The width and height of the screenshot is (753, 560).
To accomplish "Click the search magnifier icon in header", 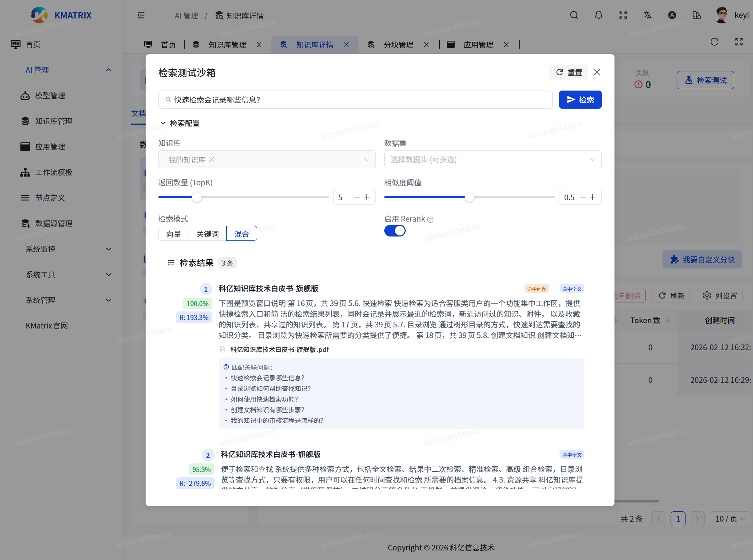I will click(574, 15).
